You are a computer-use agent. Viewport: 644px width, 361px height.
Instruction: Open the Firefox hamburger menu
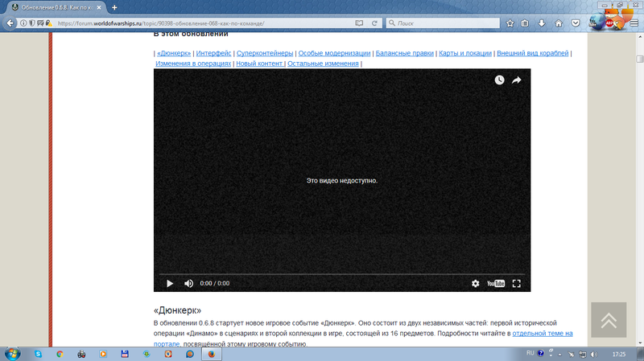[x=634, y=23]
